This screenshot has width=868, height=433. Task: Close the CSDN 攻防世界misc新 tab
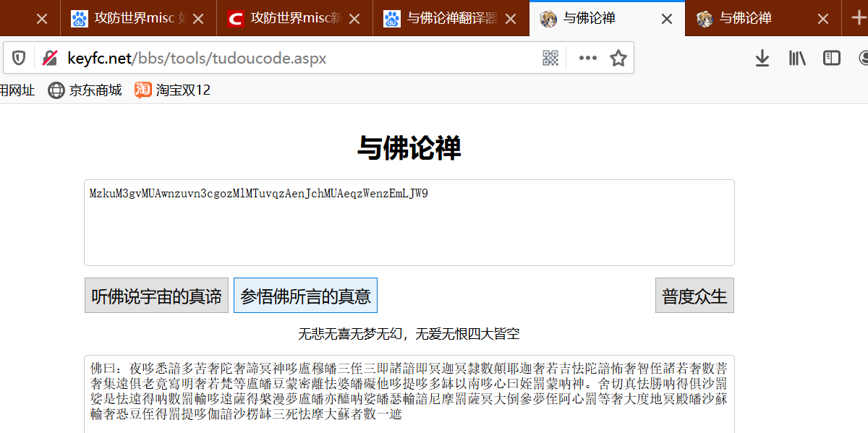point(355,19)
